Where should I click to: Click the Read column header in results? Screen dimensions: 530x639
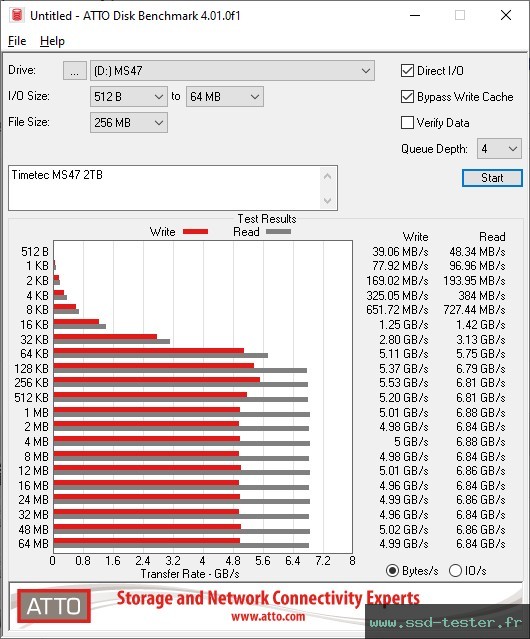(x=492, y=237)
